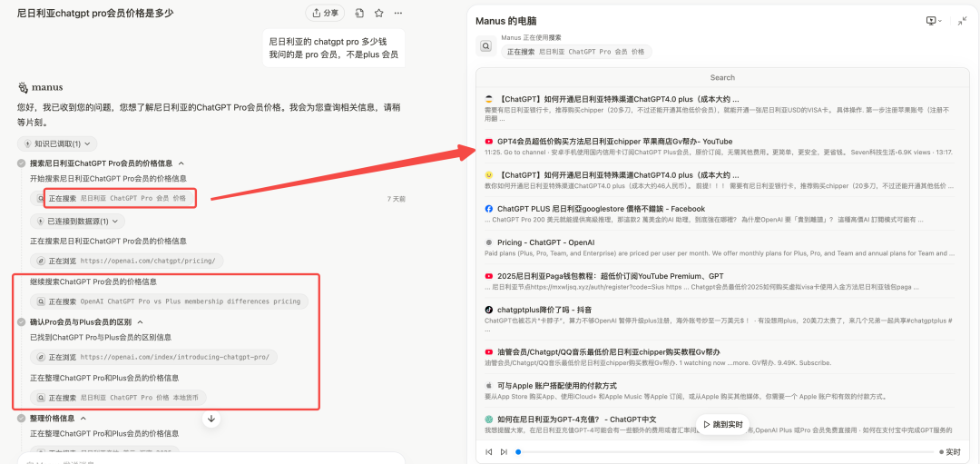This screenshot has width=980, height=464.
Task: Skip to previous step in playback bar
Action: 489,451
